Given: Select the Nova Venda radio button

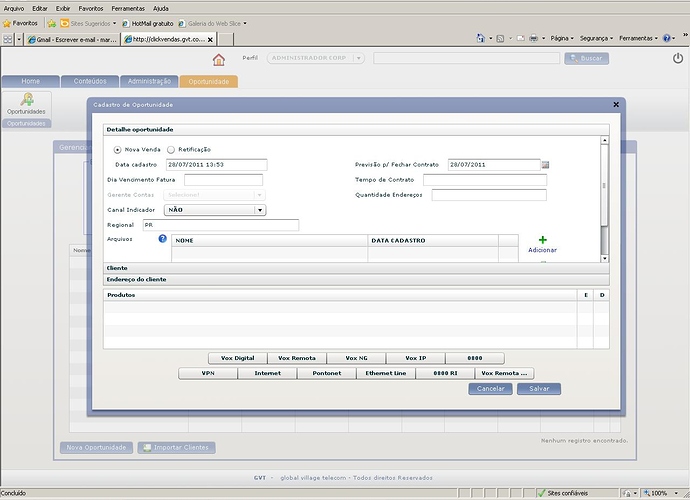Looking at the screenshot, I should click(118, 149).
